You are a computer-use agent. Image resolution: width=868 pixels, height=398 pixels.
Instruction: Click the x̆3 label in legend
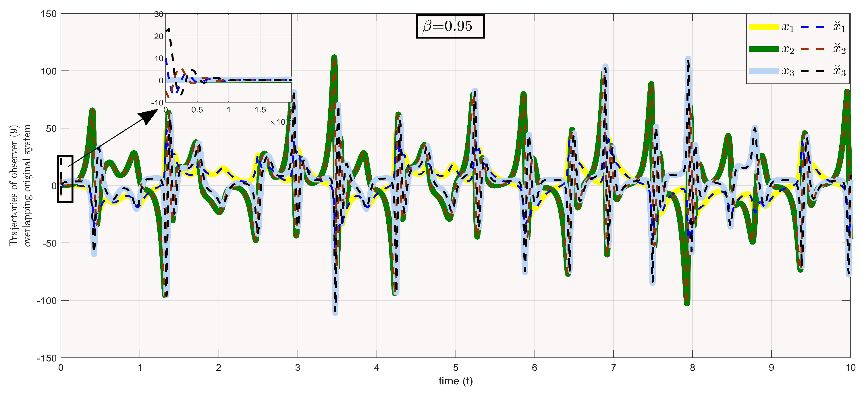point(839,71)
